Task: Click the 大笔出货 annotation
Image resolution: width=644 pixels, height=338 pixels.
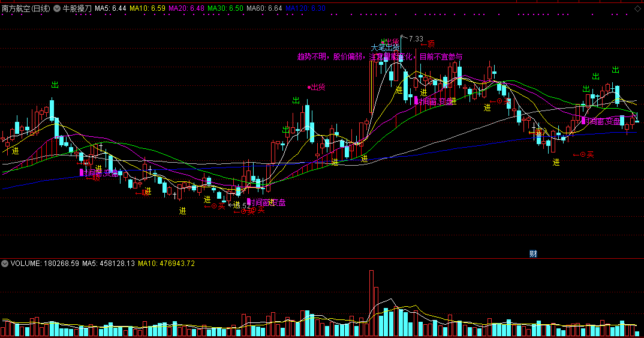Action: (385, 47)
